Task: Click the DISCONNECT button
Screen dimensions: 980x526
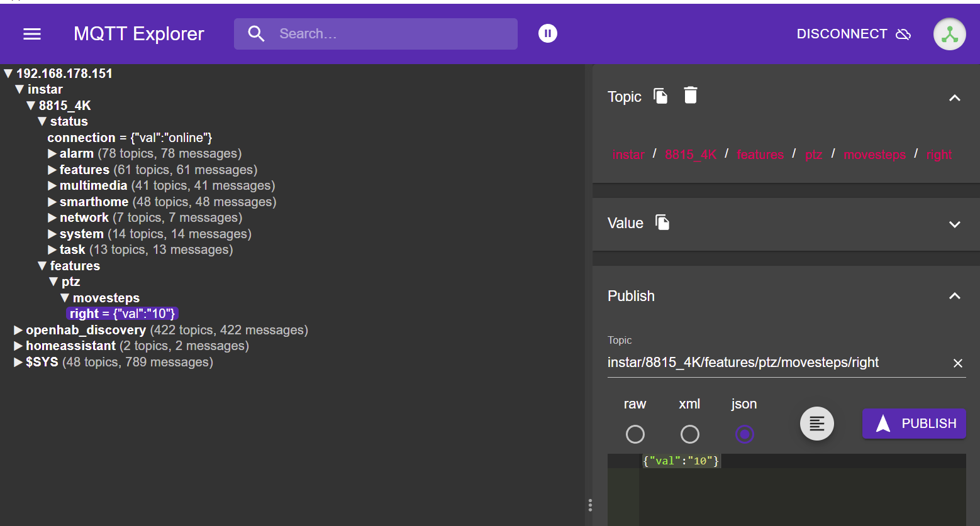Action: 853,34
